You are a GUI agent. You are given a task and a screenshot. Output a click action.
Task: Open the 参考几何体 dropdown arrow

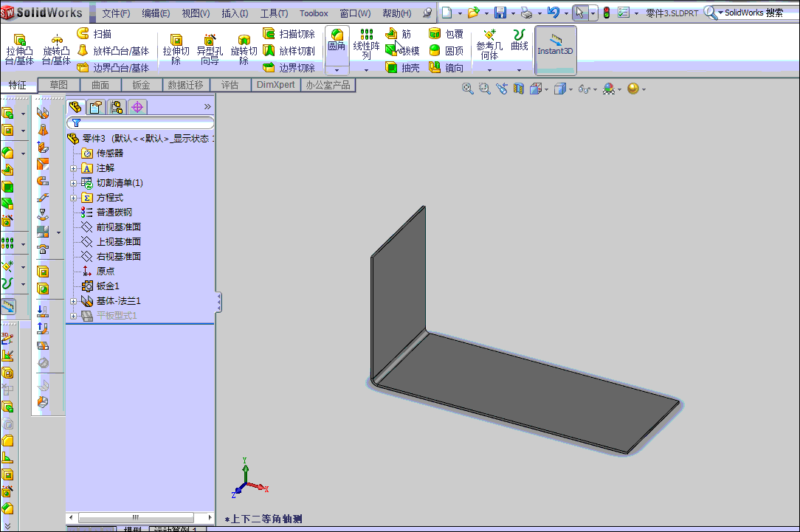coord(489,70)
